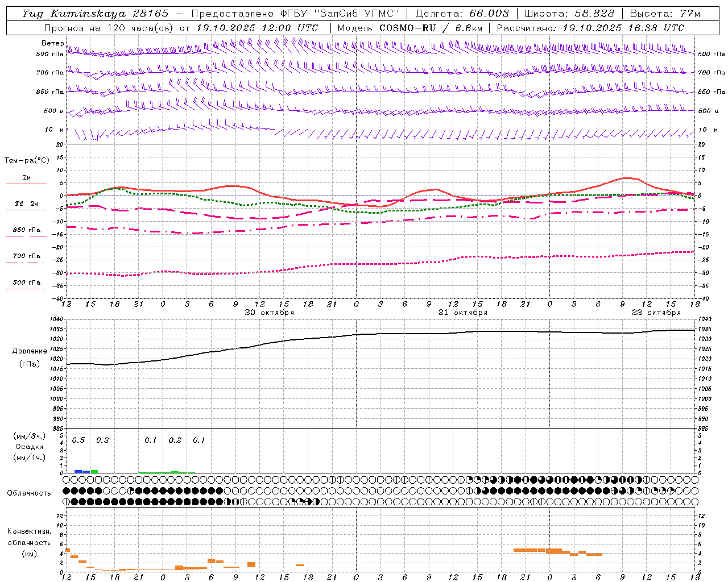Viewport: 728px width, 582px height.
Task: Select the Облачность panel label
Action: point(29,493)
